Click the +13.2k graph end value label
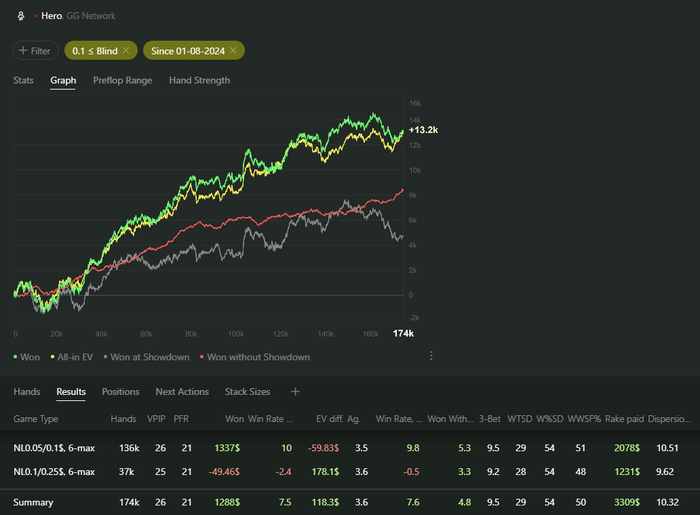 point(423,130)
